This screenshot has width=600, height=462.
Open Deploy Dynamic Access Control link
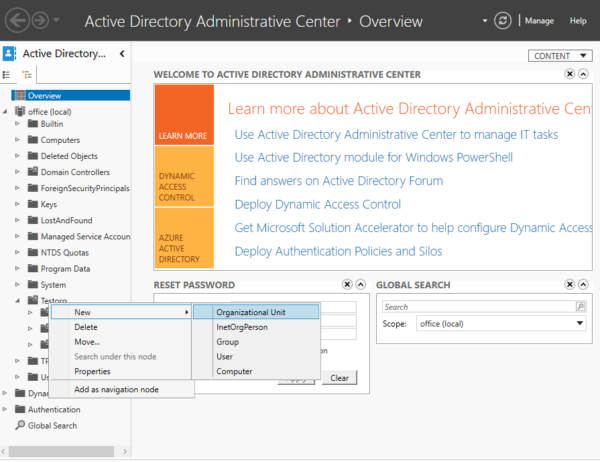[x=317, y=204]
